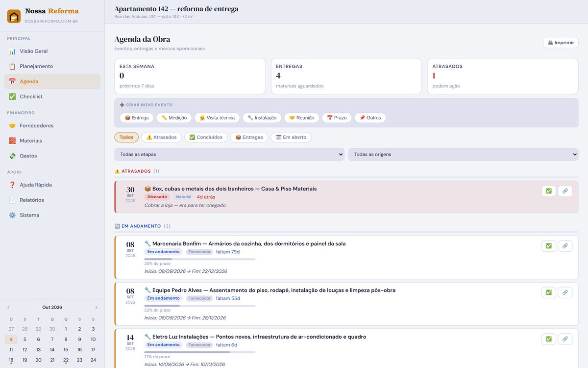Screen dimensions: 588x368
Task: Open Fornecedores section
Action: (52, 126)
